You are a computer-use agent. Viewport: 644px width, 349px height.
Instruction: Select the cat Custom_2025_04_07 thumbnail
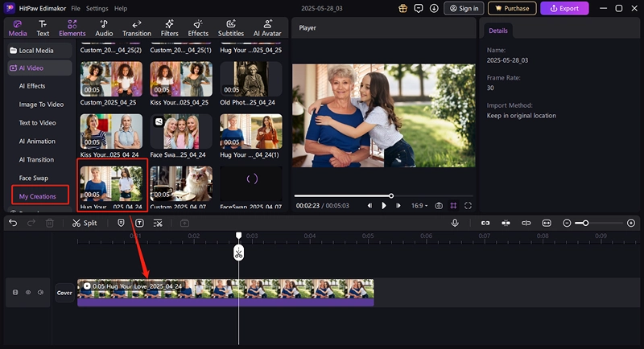181,183
